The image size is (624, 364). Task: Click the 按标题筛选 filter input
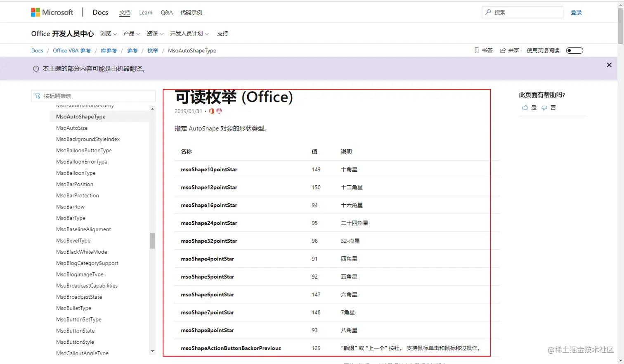(x=93, y=96)
